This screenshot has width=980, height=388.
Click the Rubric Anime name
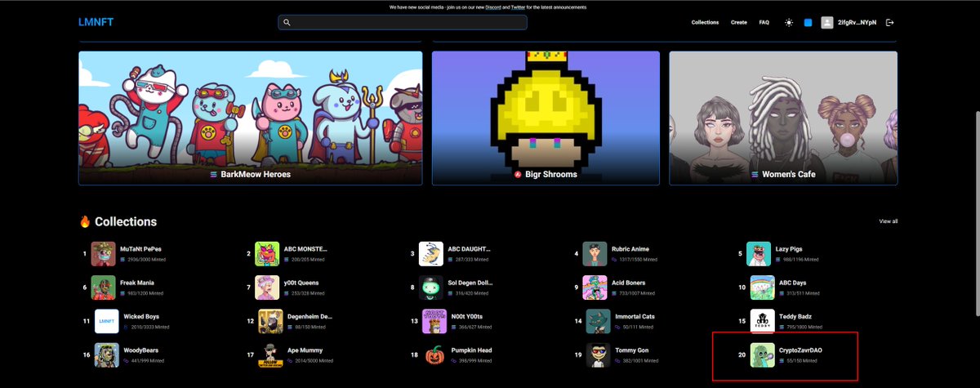[630, 249]
